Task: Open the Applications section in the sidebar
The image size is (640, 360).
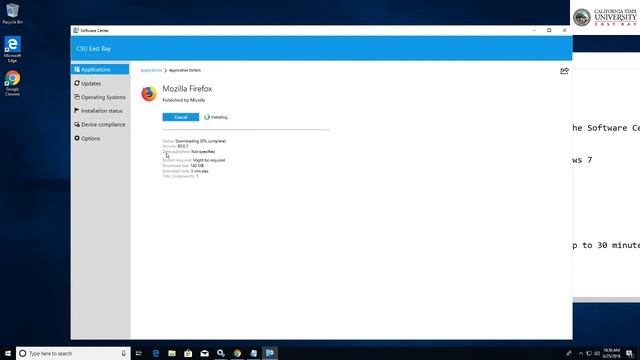Action: click(100, 69)
